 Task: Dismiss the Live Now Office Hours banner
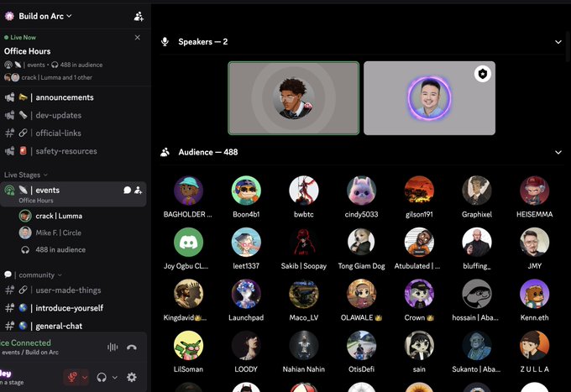click(x=137, y=38)
